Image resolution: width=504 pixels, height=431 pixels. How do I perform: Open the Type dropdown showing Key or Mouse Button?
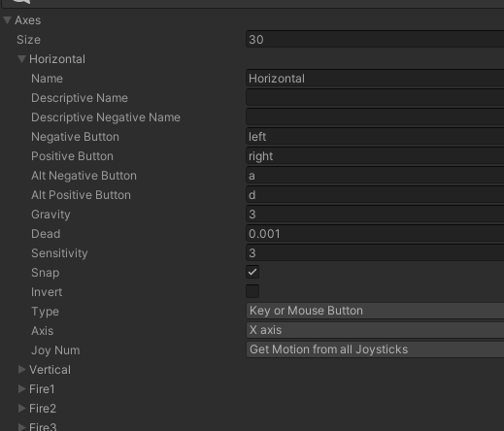point(375,311)
